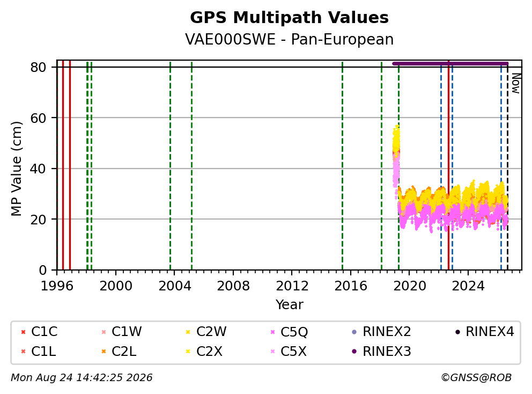Screen dimensions: 532x394
Task: Click the C5Q legend marker
Action: pyautogui.click(x=272, y=332)
